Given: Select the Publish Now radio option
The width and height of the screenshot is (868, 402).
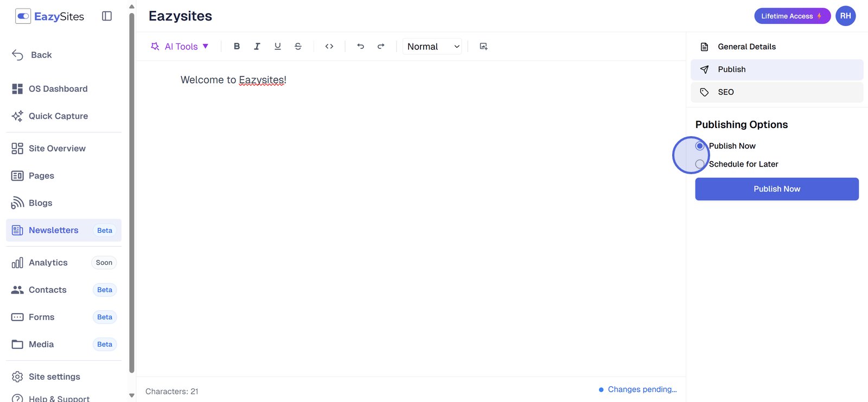Looking at the screenshot, I should pyautogui.click(x=700, y=146).
